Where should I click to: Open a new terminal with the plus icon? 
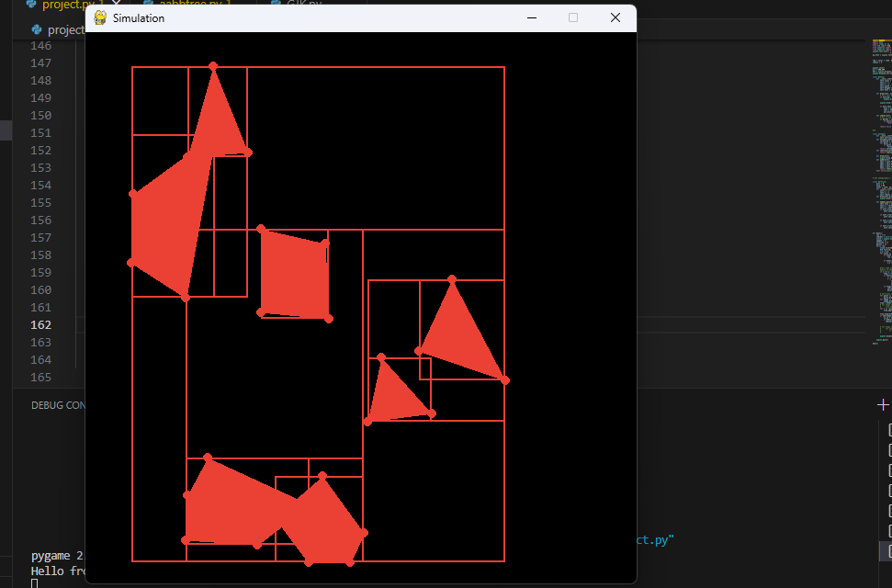click(883, 405)
